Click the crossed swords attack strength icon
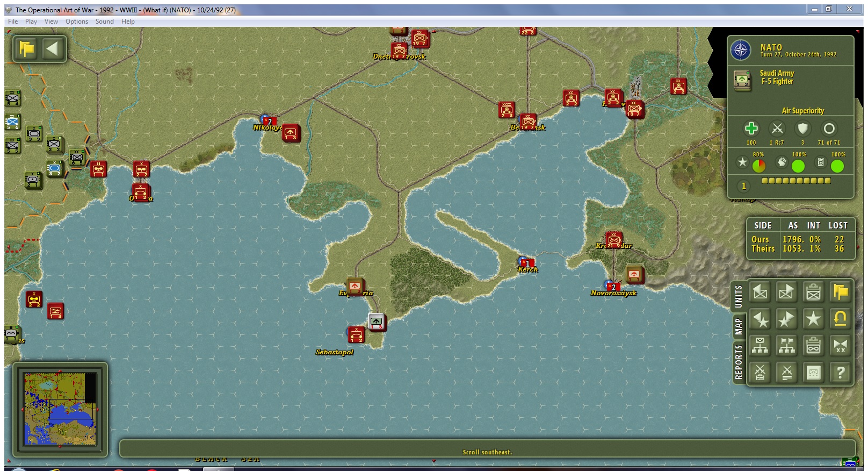Image resolution: width=868 pixels, height=471 pixels. point(777,129)
